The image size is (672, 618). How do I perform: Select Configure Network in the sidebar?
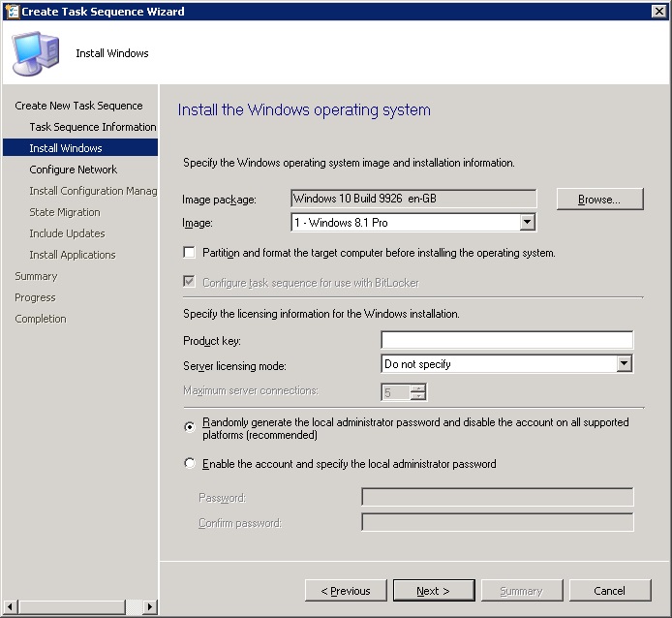point(73,170)
